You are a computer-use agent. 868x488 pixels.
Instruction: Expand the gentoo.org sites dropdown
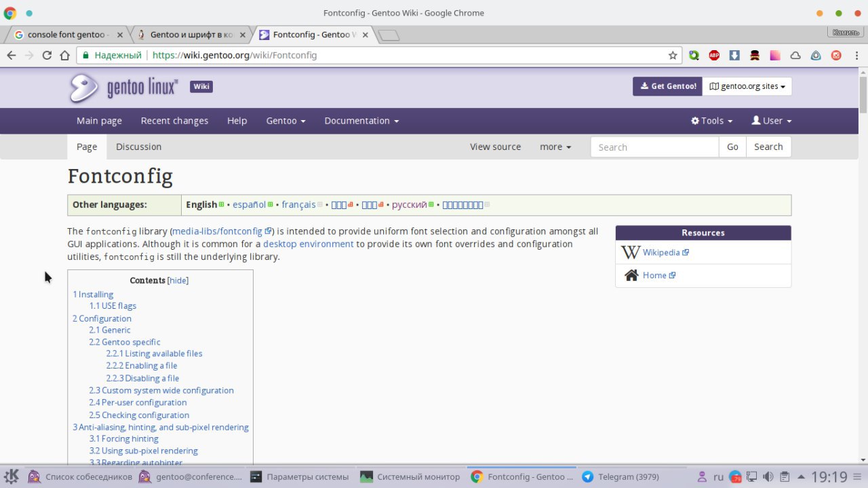pyautogui.click(x=747, y=86)
